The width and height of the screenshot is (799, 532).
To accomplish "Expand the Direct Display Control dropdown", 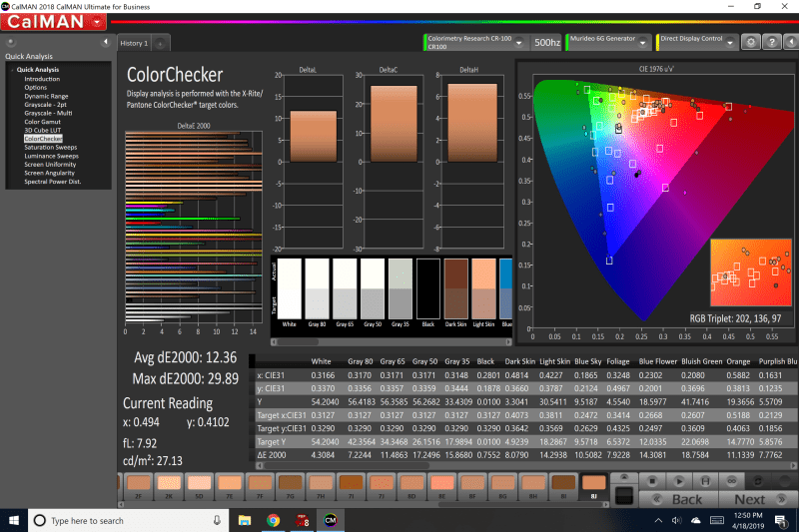I will coord(730,43).
